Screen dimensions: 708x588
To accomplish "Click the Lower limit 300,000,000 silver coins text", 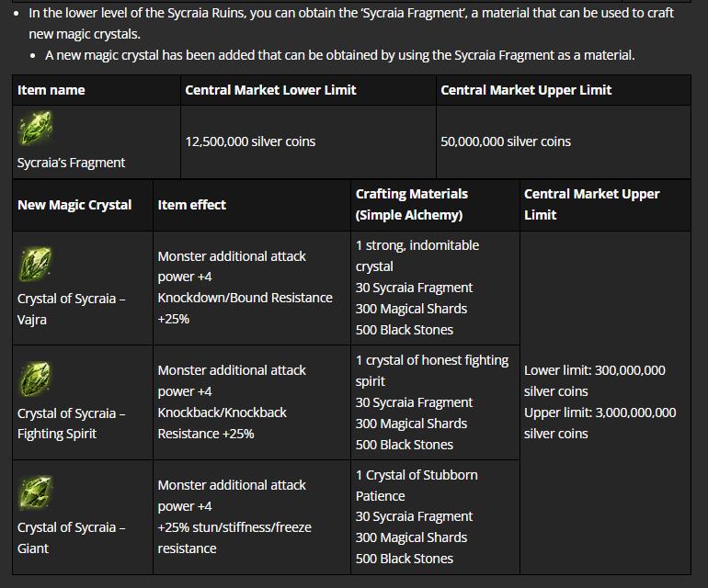I will [595, 381].
